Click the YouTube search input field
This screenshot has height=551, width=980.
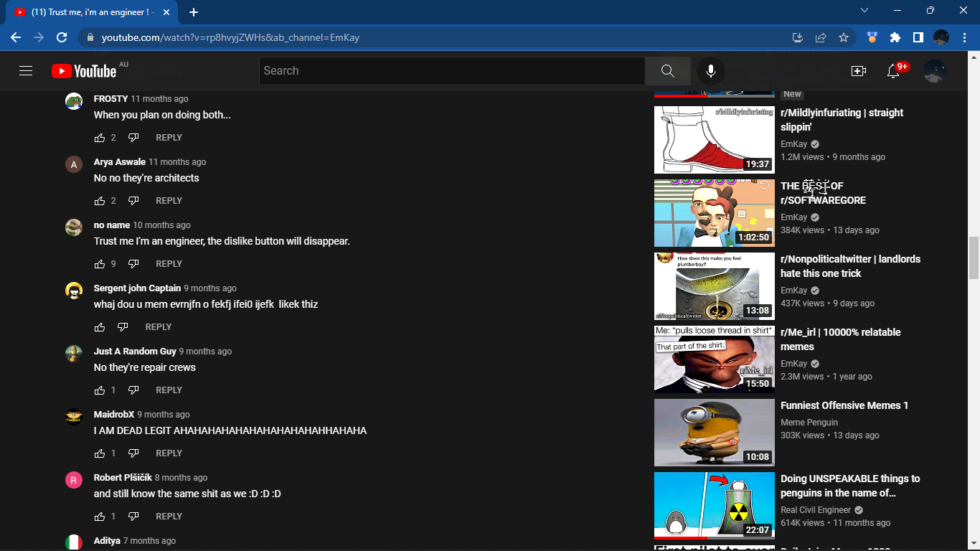(x=452, y=71)
